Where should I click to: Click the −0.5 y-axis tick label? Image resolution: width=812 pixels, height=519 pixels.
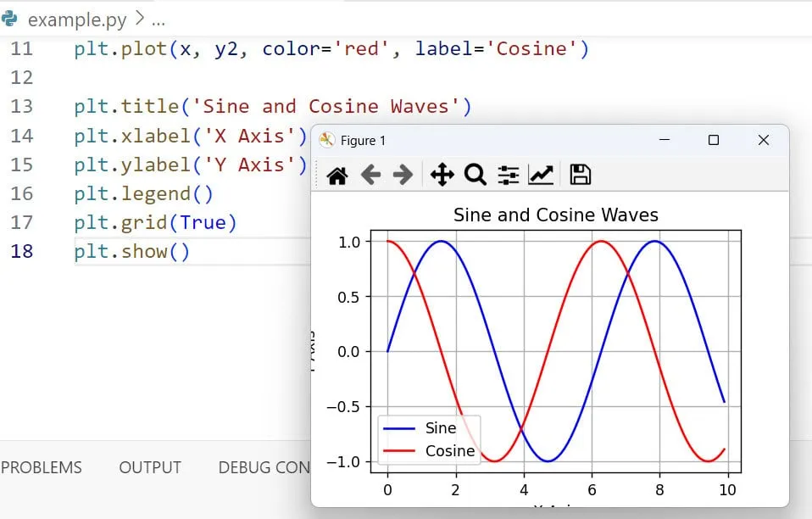(x=343, y=407)
